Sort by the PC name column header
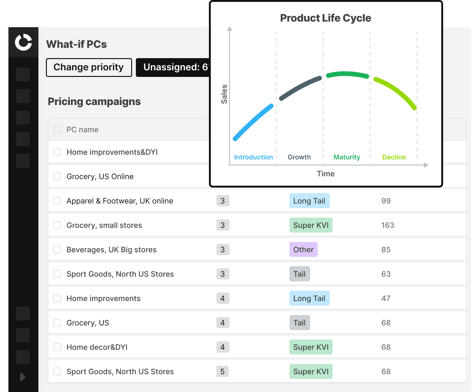The image size is (475, 392). click(82, 129)
